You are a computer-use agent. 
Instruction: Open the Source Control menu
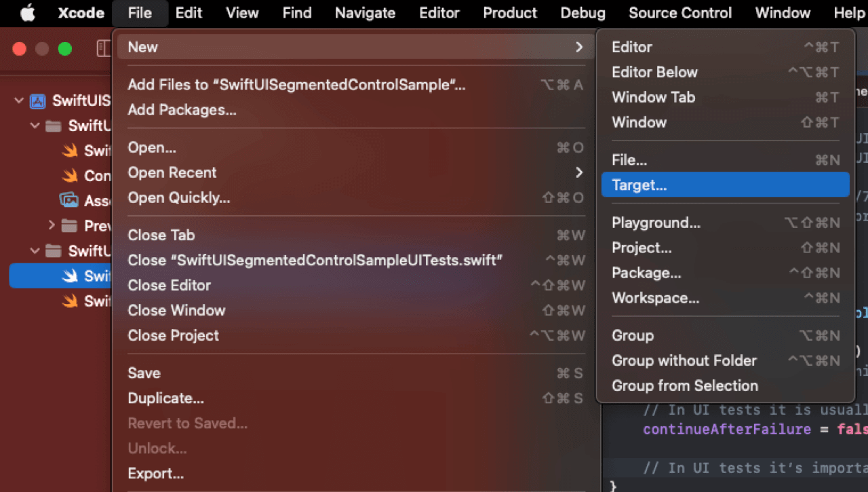(x=680, y=12)
